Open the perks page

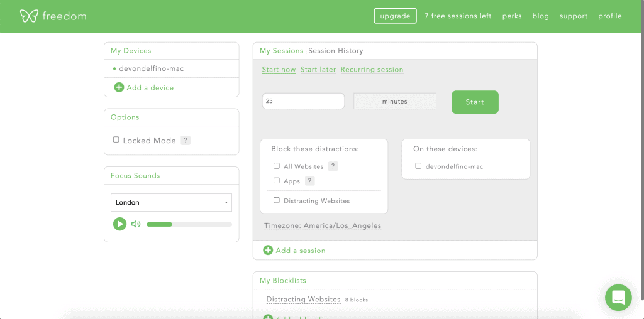(x=512, y=16)
